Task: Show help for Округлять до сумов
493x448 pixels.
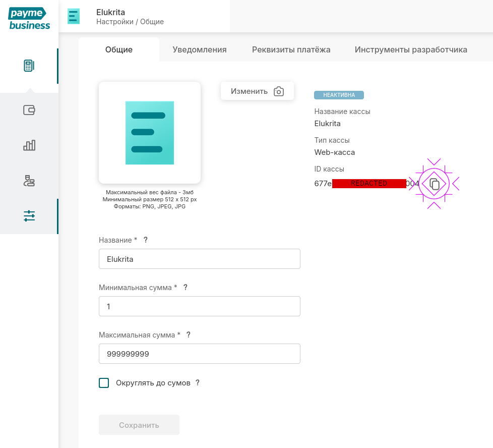Action: [x=198, y=382]
